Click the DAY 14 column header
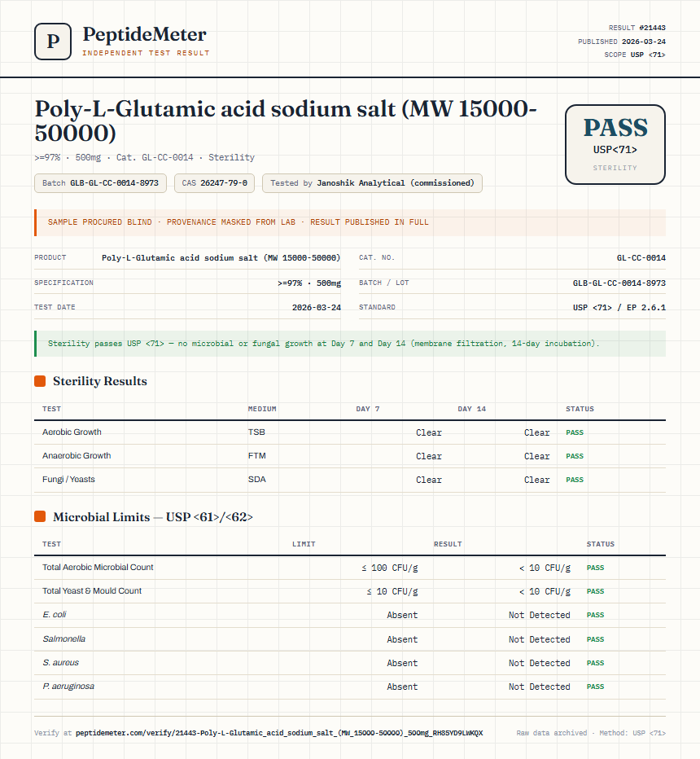Screen dimensions: 700x759 [x=471, y=409]
